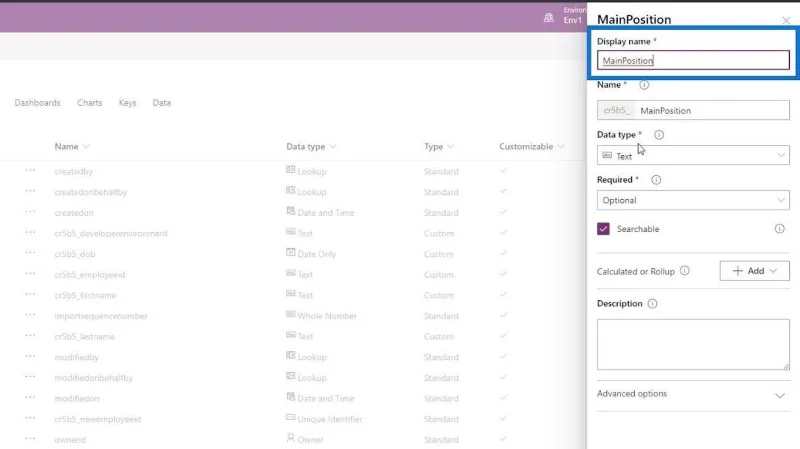Click the Owner data type cell
Screen dimensions: 800x449
tap(305, 439)
